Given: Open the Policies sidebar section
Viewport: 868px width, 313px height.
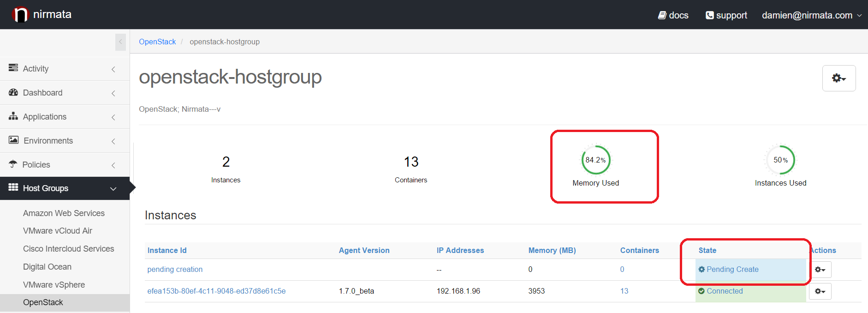Looking at the screenshot, I should pyautogui.click(x=65, y=165).
